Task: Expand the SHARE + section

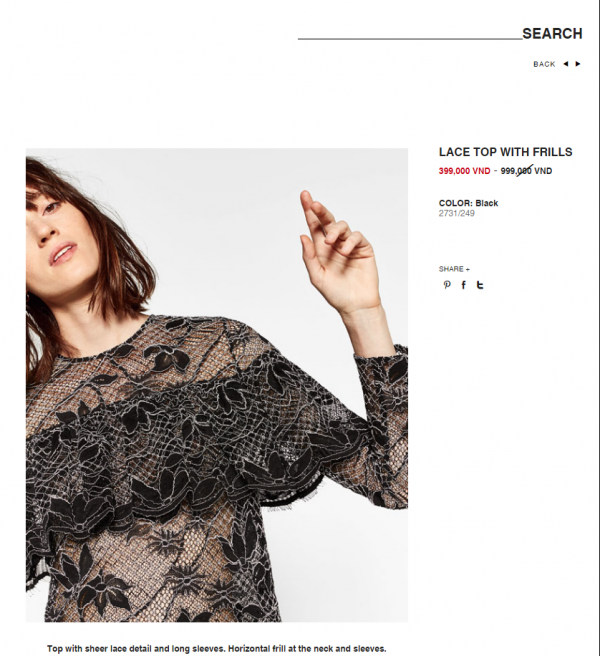Action: tap(454, 269)
